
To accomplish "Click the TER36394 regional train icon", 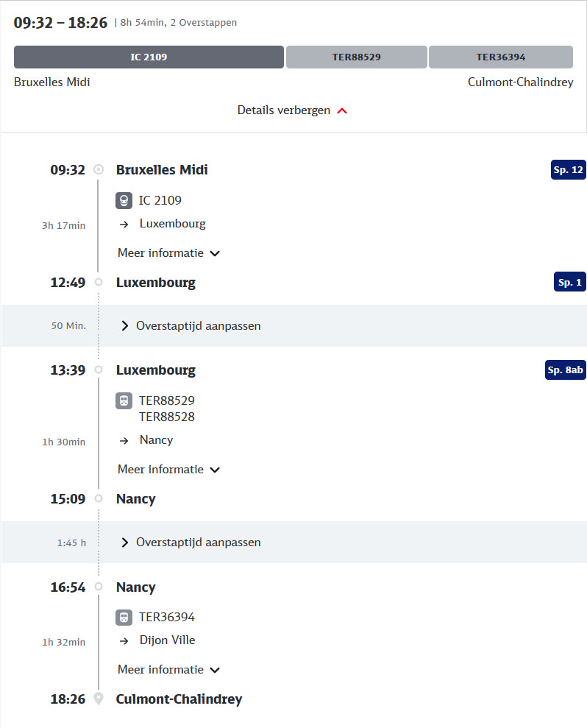I will click(124, 618).
